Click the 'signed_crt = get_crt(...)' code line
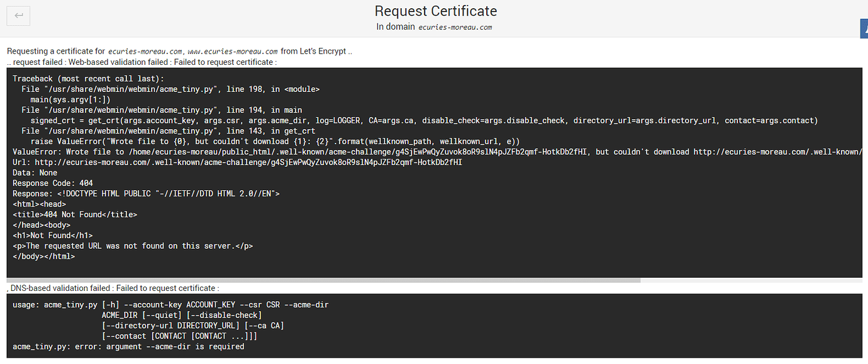Viewport: 868px width, 364px height. tap(424, 120)
